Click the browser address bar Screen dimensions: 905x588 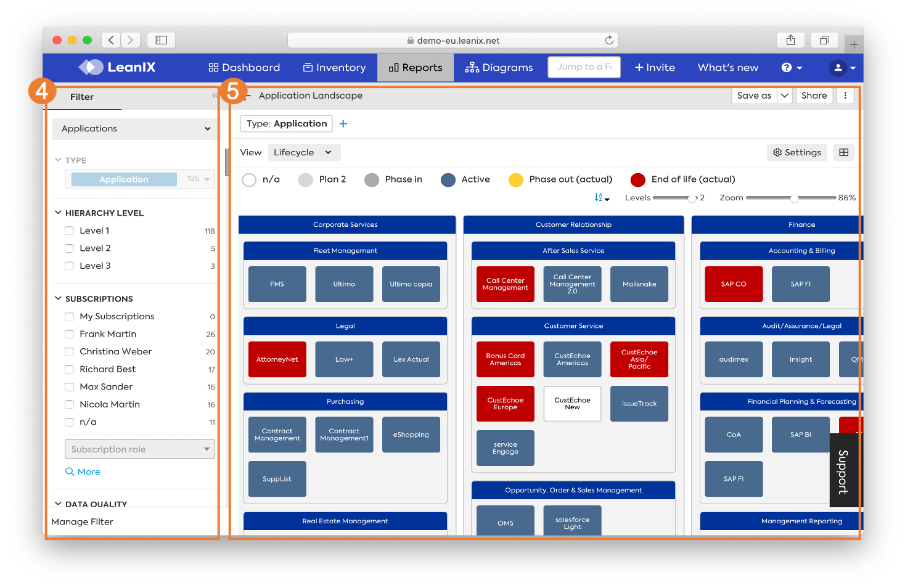[453, 40]
